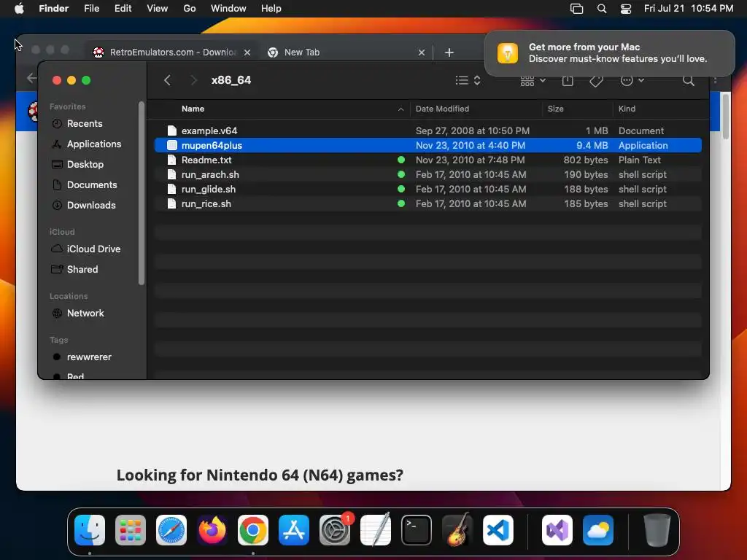Open the File menu
747x560 pixels.
tap(91, 9)
